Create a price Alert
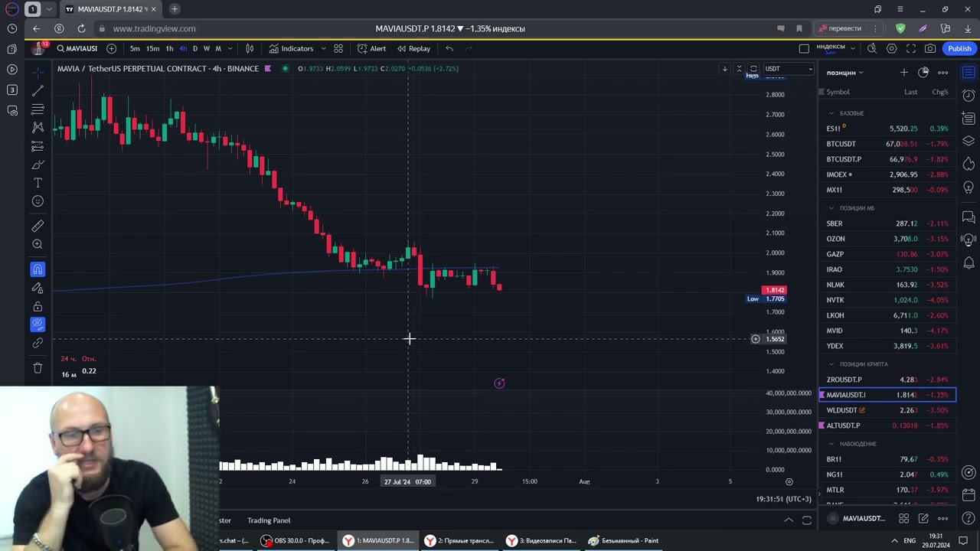The width and height of the screenshot is (980, 551). coord(371,48)
